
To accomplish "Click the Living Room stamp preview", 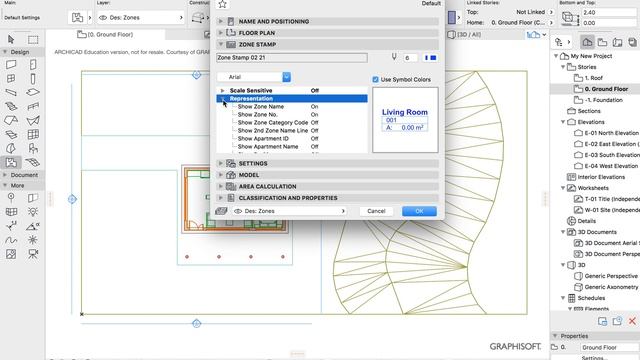I will [405, 120].
